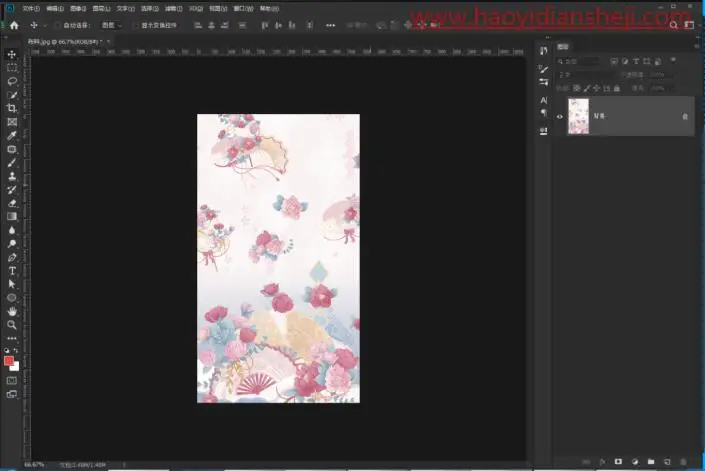Click the background white color swatch
Screen dimensions: 705x471
[x=16, y=367]
